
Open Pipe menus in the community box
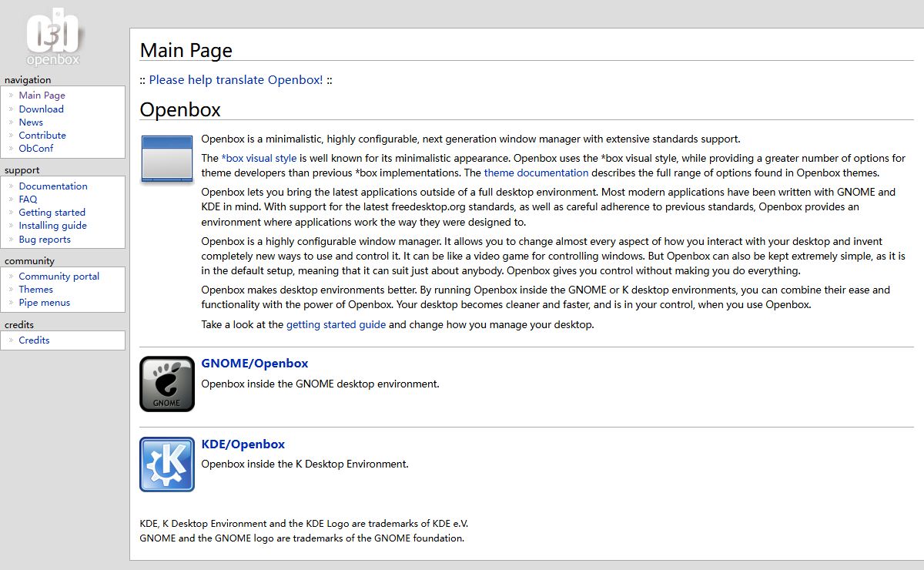click(45, 303)
